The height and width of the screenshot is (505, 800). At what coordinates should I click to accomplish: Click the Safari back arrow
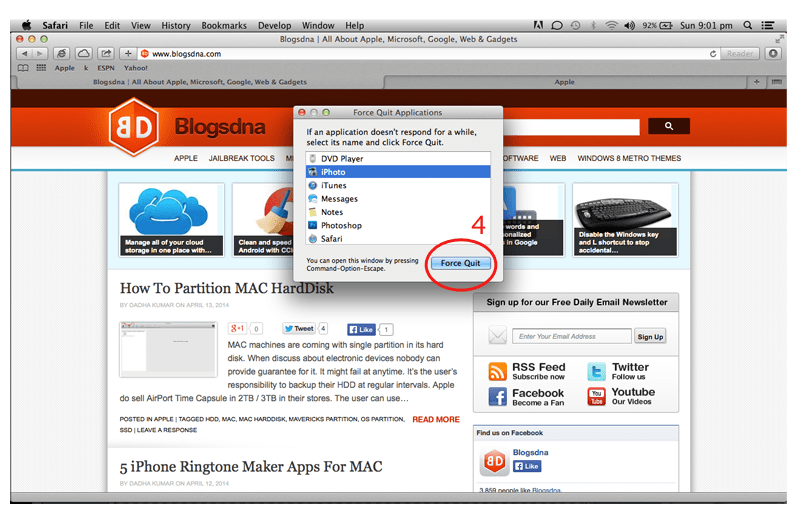24,54
